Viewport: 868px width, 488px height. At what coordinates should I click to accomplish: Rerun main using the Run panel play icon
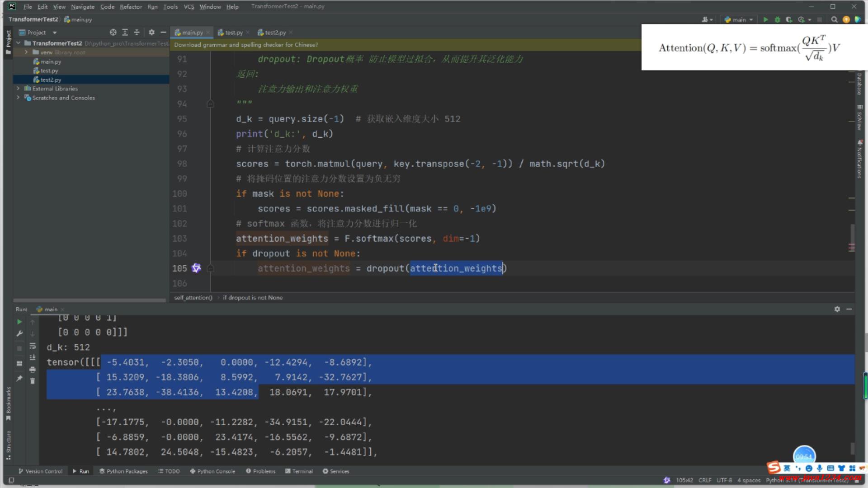pyautogui.click(x=19, y=322)
